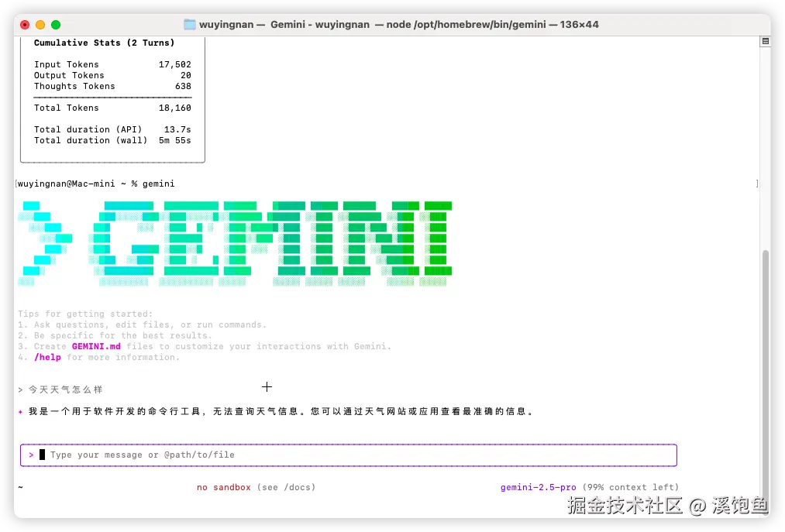Click the 'Total duration (API)' row
Viewport: 785px width, 532px height.
pos(112,129)
